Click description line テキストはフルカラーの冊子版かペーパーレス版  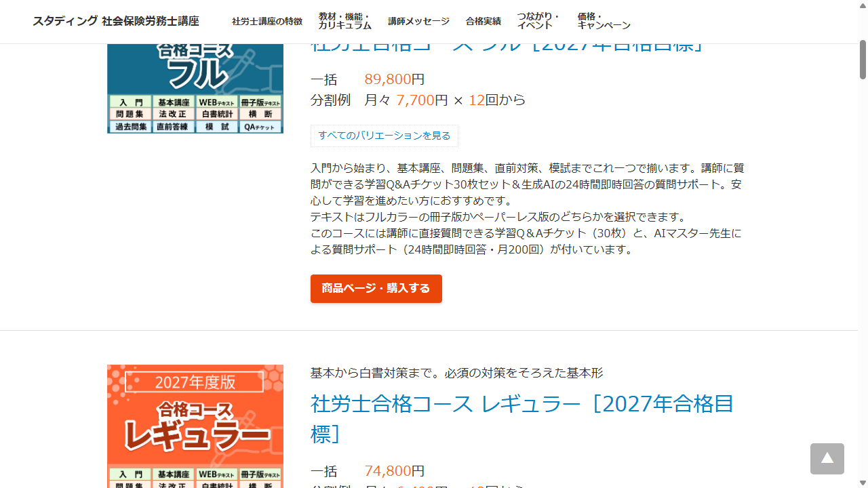pos(498,217)
